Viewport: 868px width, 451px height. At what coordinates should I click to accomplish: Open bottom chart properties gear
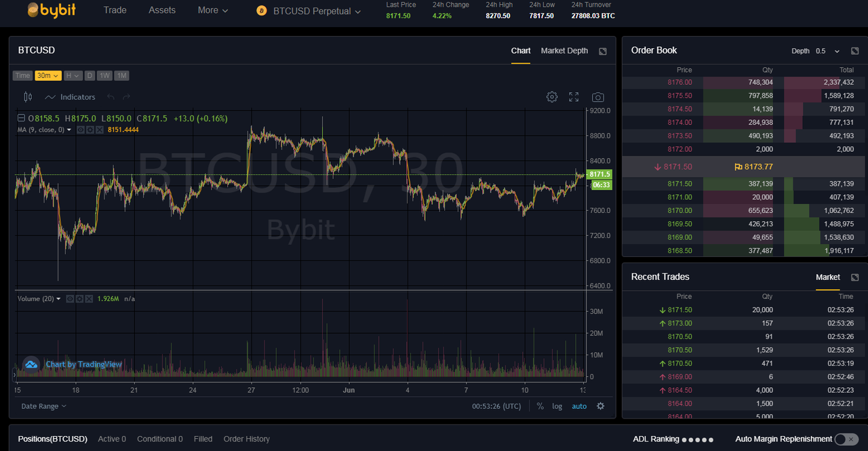[x=600, y=406]
